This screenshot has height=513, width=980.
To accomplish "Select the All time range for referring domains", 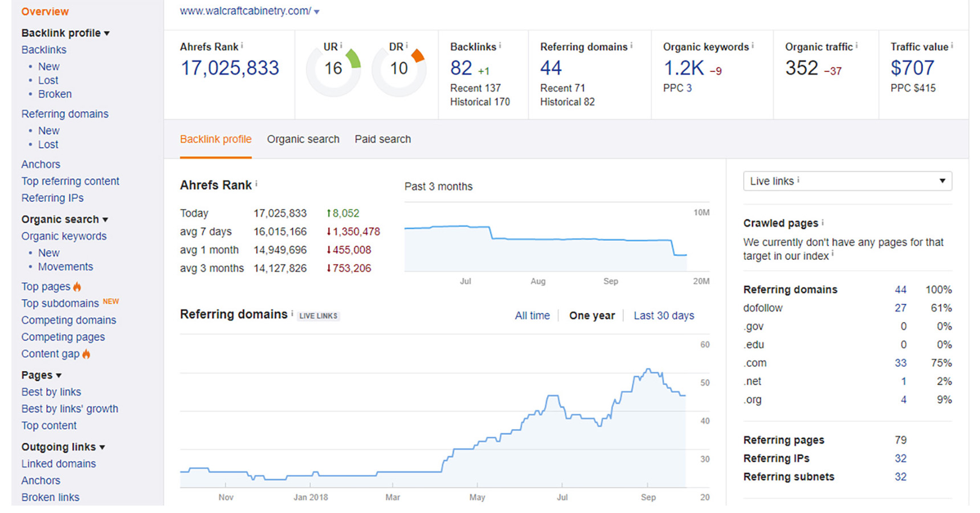I will [x=532, y=316].
